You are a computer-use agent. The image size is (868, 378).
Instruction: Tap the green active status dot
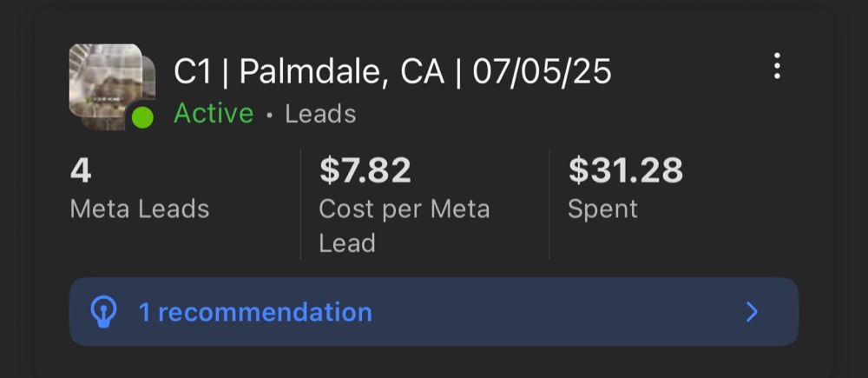click(143, 117)
